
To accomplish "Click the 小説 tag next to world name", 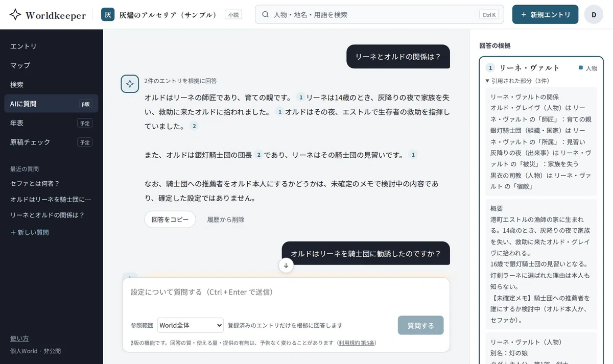I will (233, 15).
